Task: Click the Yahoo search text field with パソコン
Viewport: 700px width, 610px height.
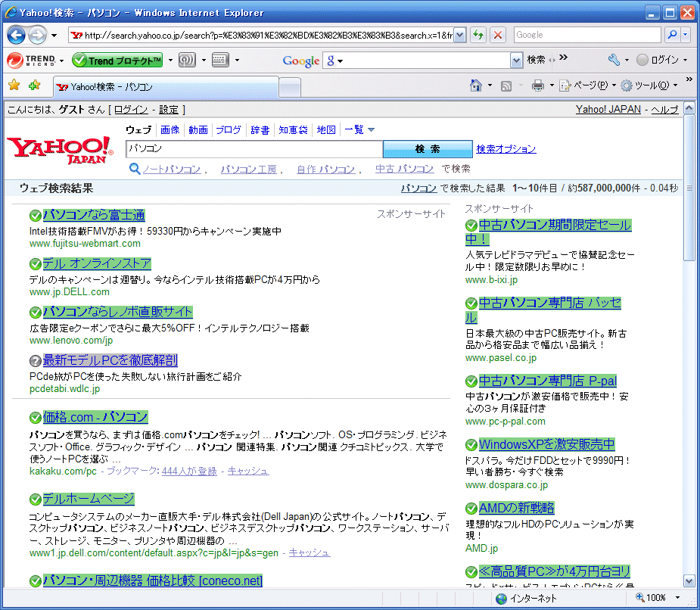Action: (254, 148)
